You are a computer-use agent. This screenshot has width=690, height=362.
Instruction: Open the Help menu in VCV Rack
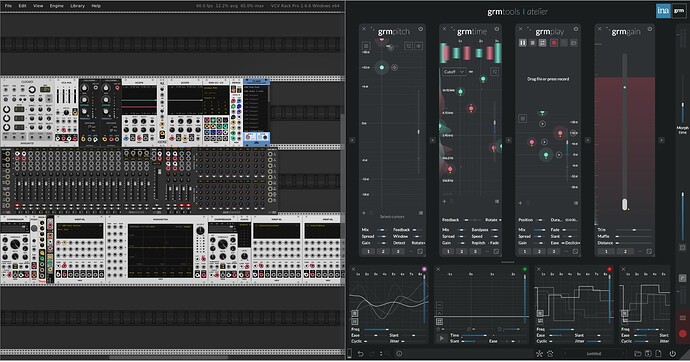(x=96, y=6)
